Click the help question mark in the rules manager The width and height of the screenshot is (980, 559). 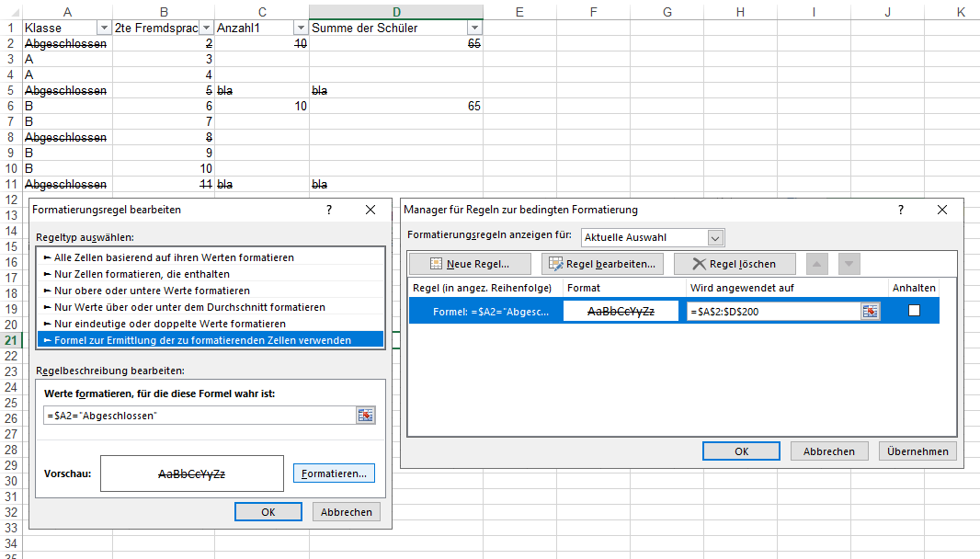click(x=900, y=210)
